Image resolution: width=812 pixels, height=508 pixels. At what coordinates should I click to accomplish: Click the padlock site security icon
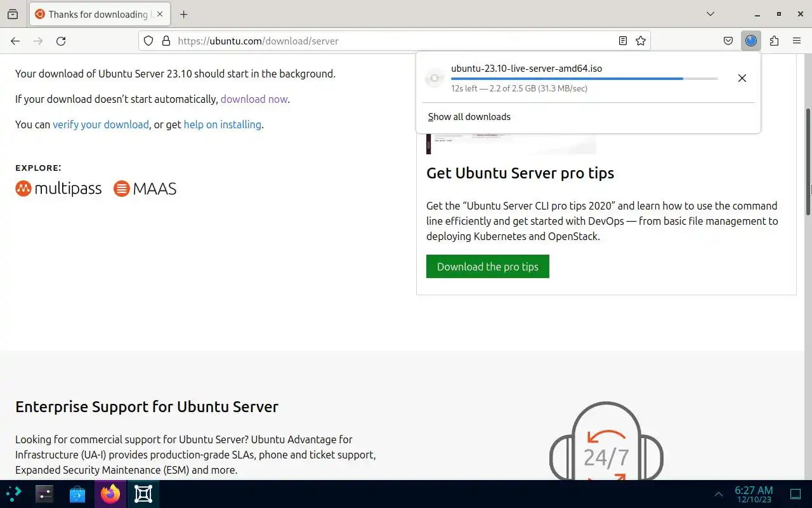click(x=166, y=41)
